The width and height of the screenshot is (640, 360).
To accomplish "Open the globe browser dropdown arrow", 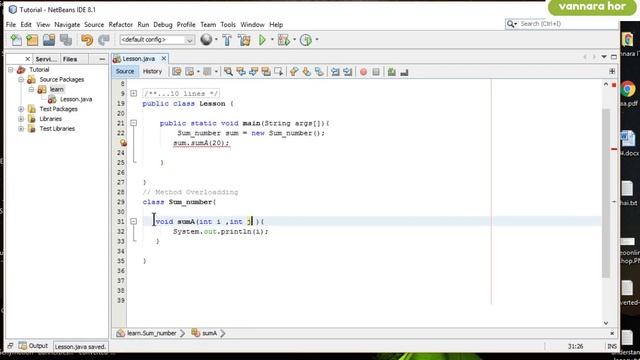I will point(216,40).
